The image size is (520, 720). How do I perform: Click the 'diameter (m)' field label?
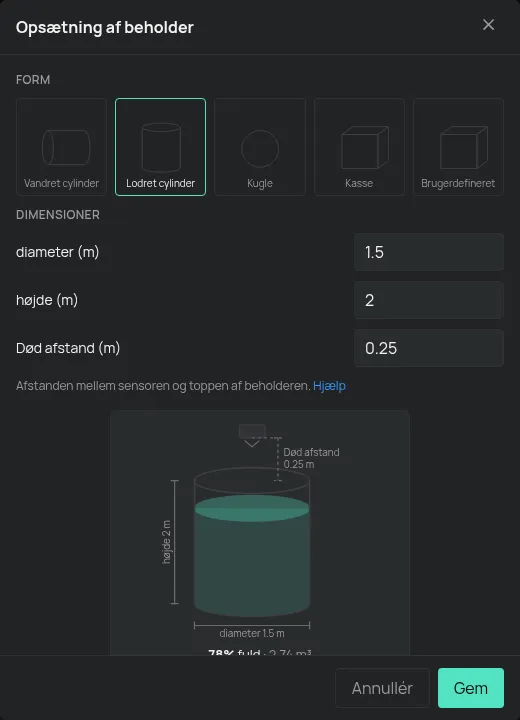(57, 252)
